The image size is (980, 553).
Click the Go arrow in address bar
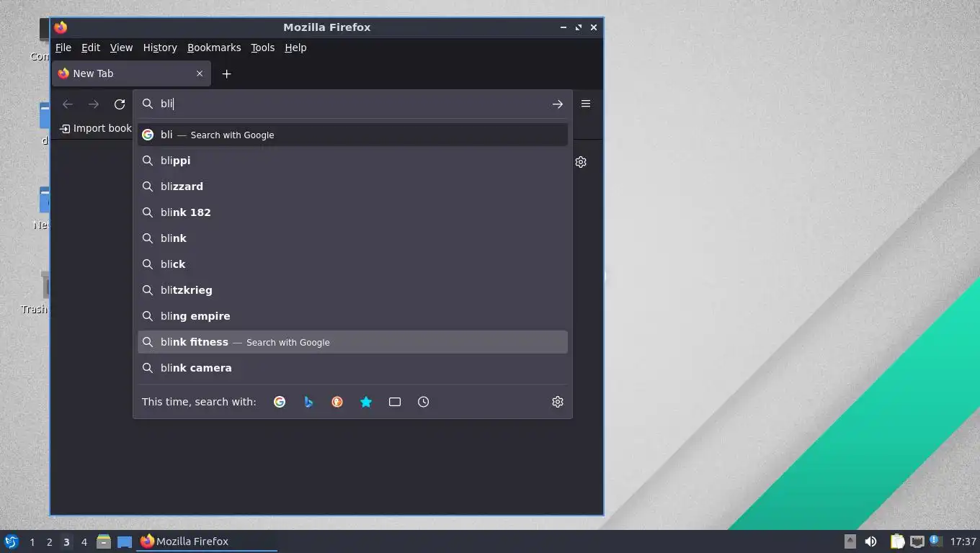click(x=558, y=104)
